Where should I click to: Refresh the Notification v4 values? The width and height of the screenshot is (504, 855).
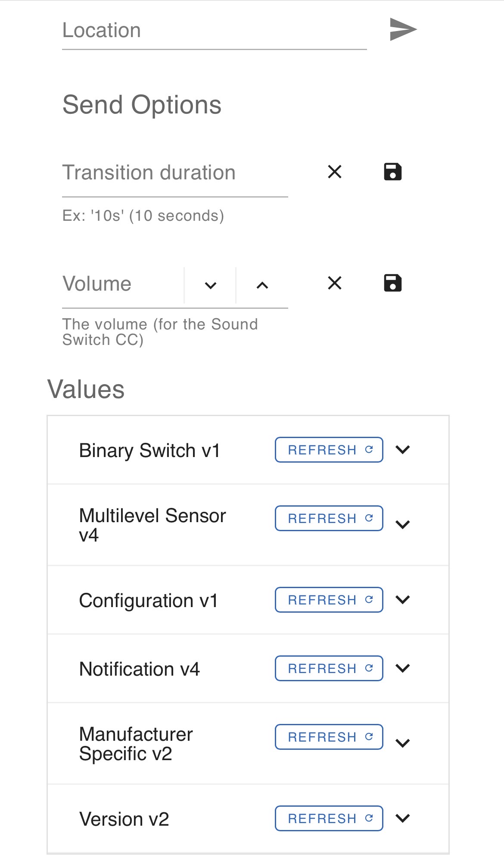click(x=329, y=668)
